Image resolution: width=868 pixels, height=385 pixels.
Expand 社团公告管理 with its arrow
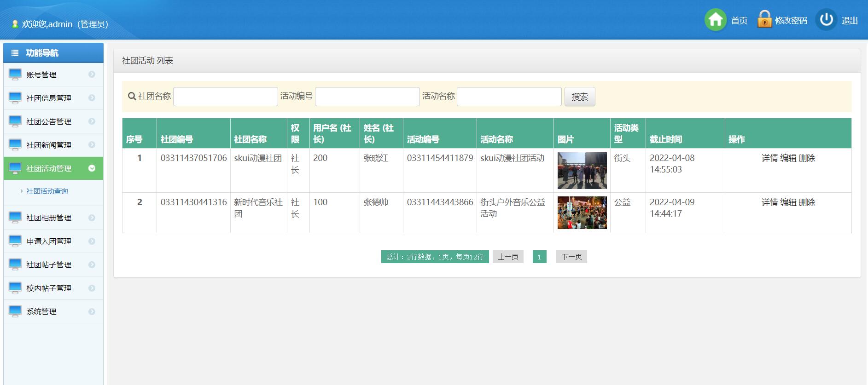click(x=92, y=121)
